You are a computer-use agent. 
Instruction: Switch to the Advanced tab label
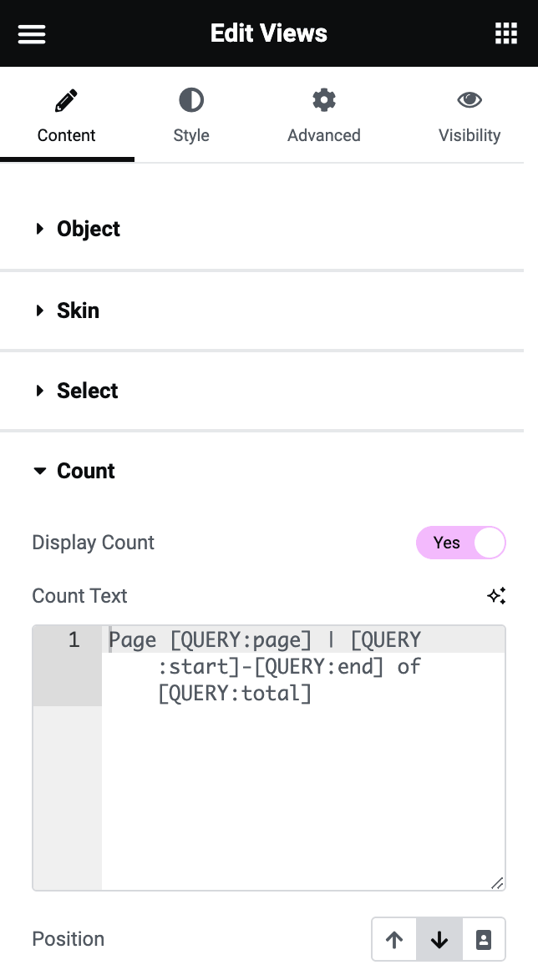[324, 135]
